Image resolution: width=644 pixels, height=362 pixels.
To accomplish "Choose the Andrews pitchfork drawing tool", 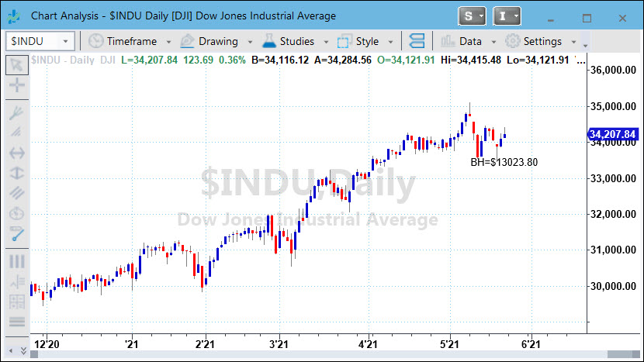I will coord(17,113).
